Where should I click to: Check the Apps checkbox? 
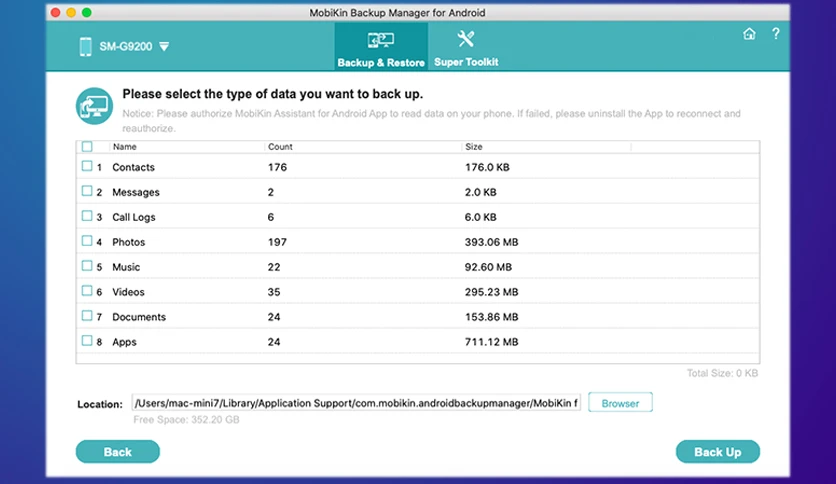[x=87, y=341]
